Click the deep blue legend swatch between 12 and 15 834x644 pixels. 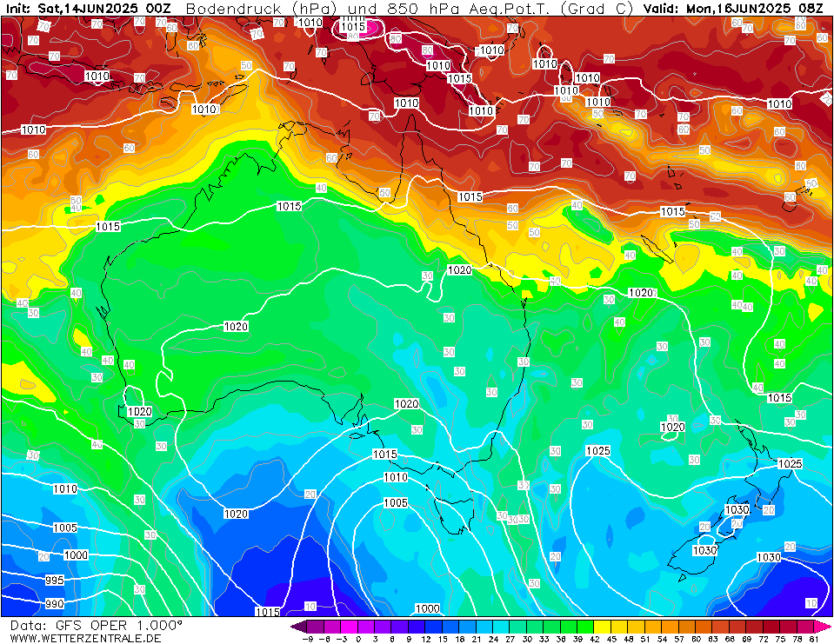point(433,627)
